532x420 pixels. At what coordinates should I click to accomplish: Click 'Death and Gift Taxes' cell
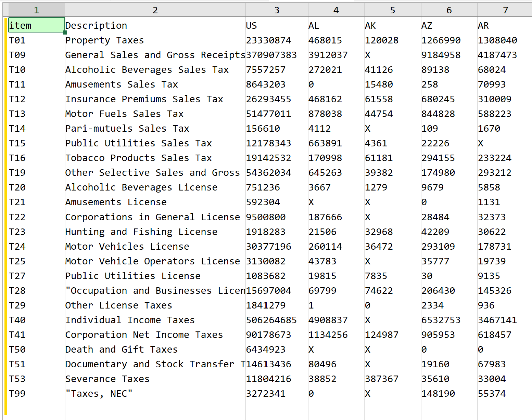coord(155,349)
